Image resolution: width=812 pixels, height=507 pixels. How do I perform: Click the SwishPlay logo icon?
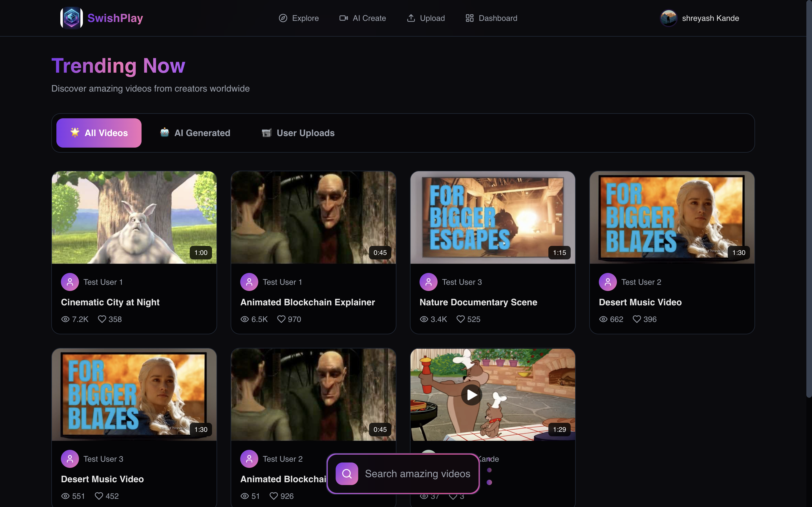(x=71, y=18)
